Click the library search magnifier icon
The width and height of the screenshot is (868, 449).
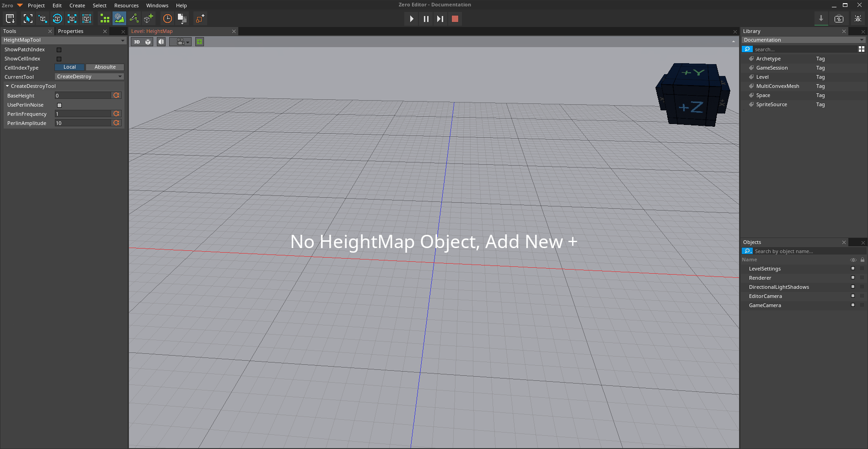tap(747, 49)
